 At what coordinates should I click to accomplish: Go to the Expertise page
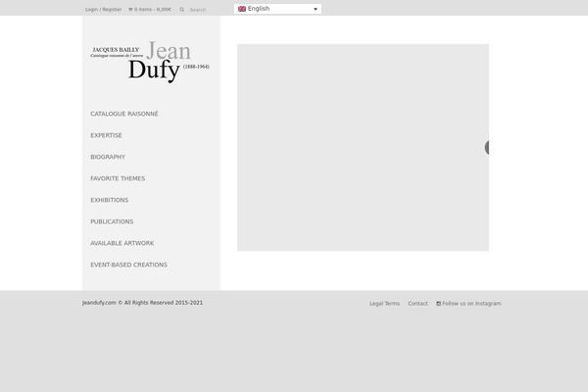[106, 135]
